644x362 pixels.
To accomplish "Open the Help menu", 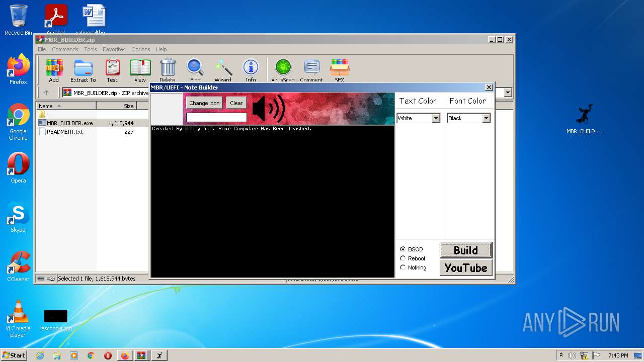I will pos(161,49).
